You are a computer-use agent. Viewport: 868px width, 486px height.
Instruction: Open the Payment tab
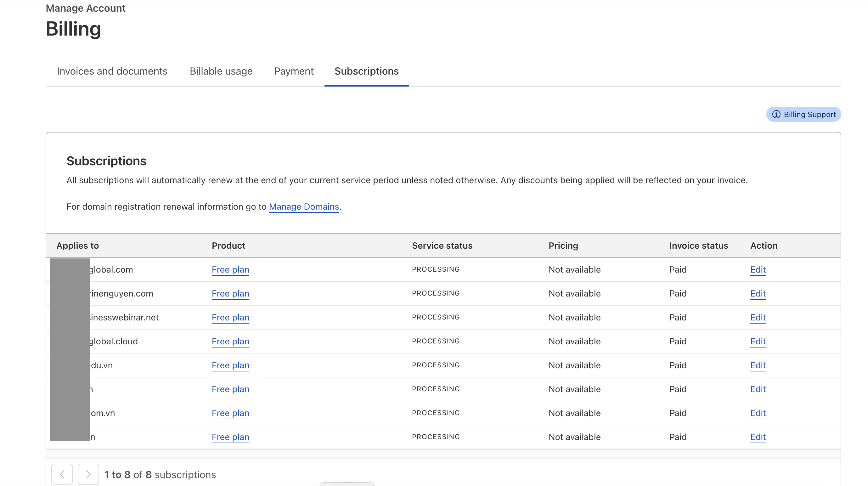(x=294, y=71)
